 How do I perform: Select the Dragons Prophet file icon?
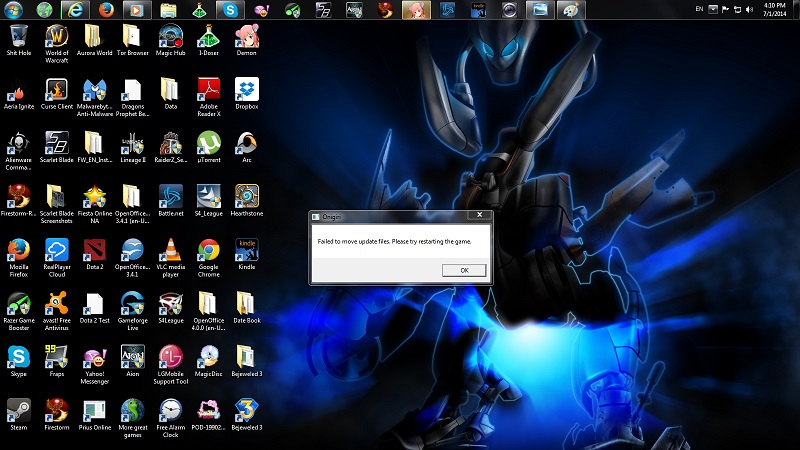tap(133, 97)
